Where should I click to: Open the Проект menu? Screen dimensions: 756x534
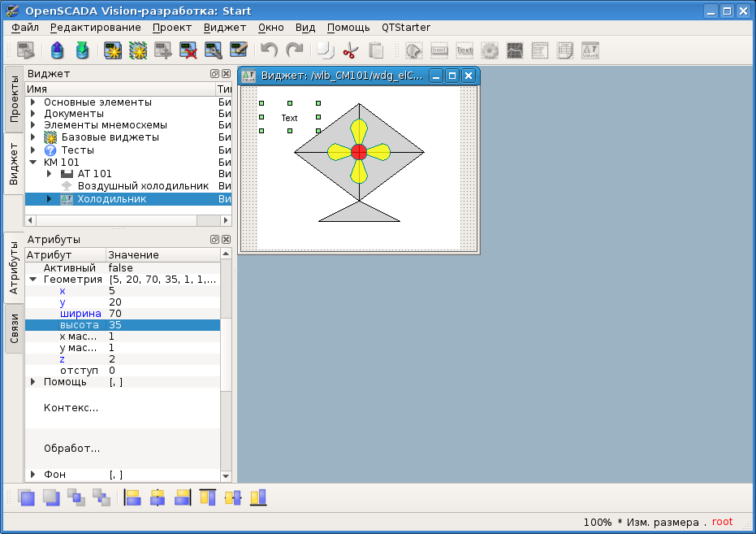pos(172,28)
